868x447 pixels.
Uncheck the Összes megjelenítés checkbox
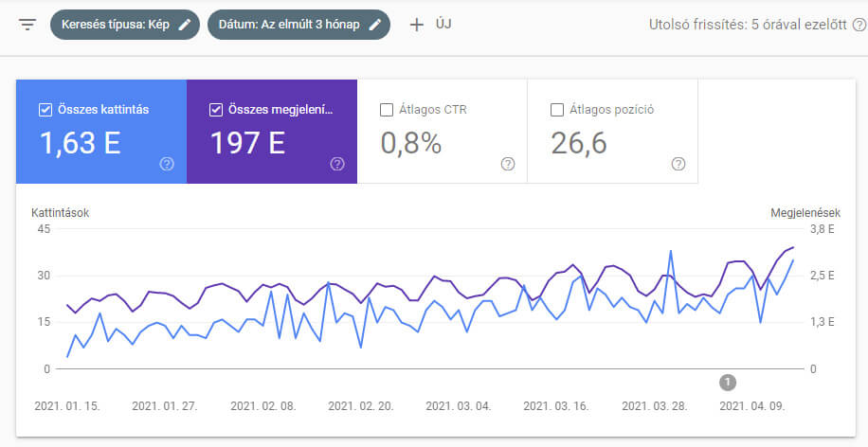(x=215, y=110)
